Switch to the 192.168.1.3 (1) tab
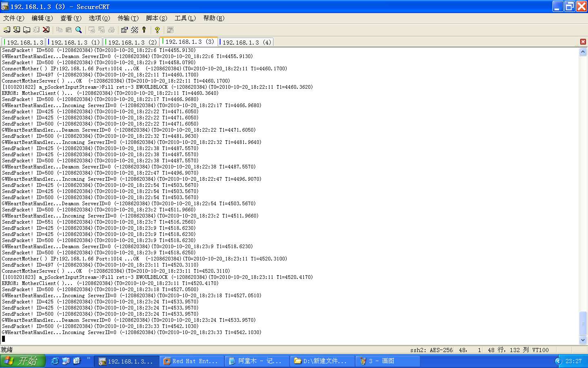Screen dimensions: 588x368 click(x=75, y=42)
